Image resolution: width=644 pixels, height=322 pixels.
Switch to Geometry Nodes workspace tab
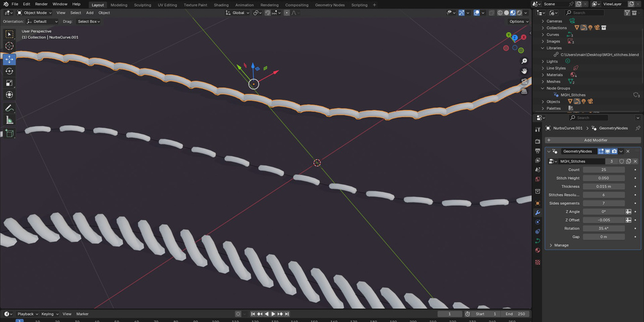pyautogui.click(x=330, y=5)
